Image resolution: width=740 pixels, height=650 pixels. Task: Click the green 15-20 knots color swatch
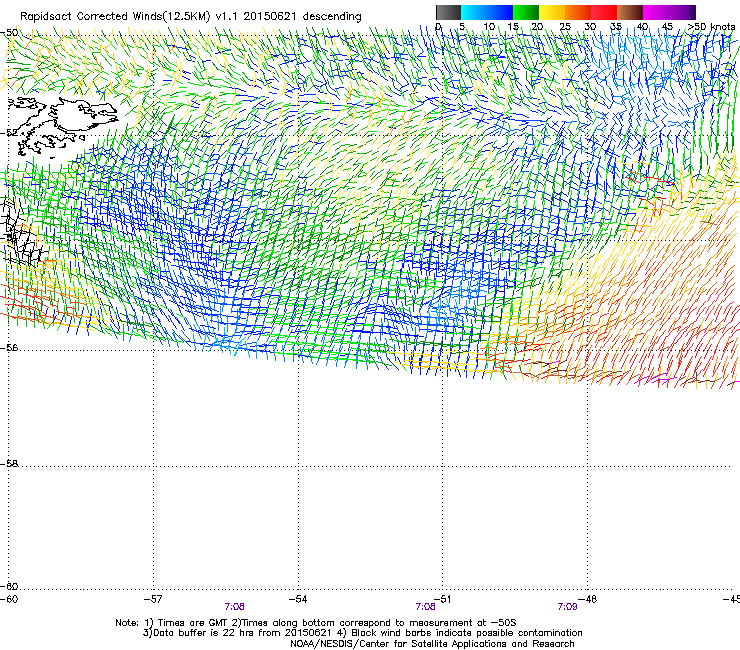click(526, 12)
